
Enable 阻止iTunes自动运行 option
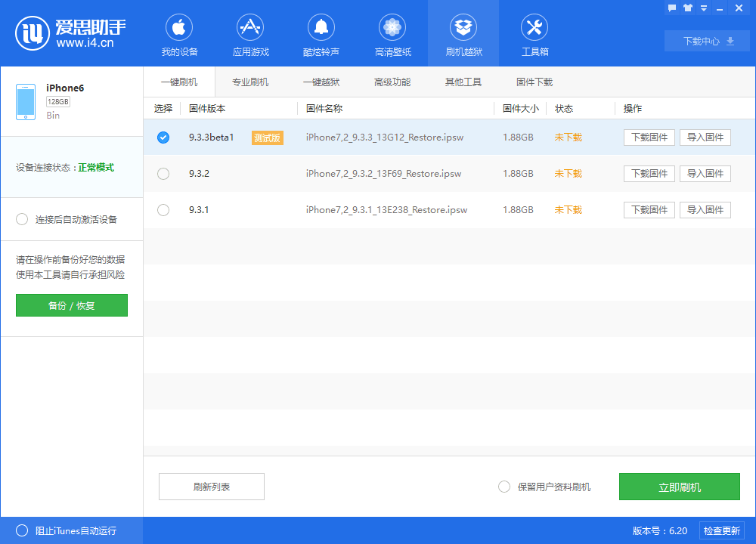pyautogui.click(x=23, y=530)
